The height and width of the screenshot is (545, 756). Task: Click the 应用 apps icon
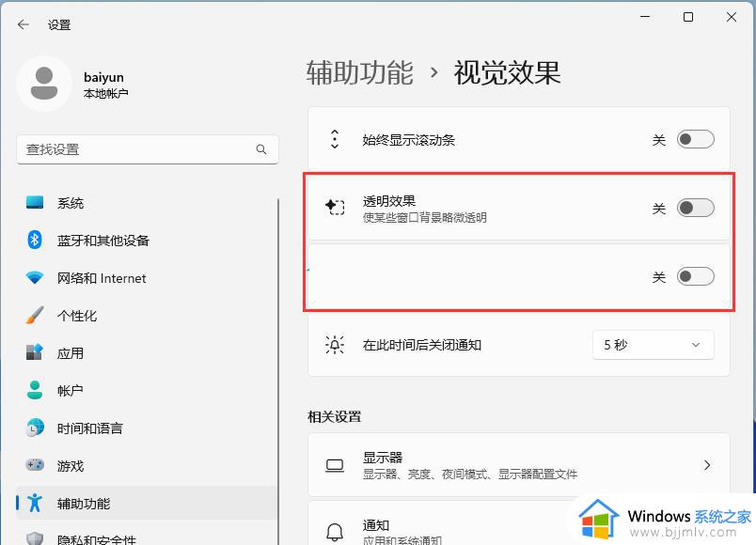coord(35,352)
